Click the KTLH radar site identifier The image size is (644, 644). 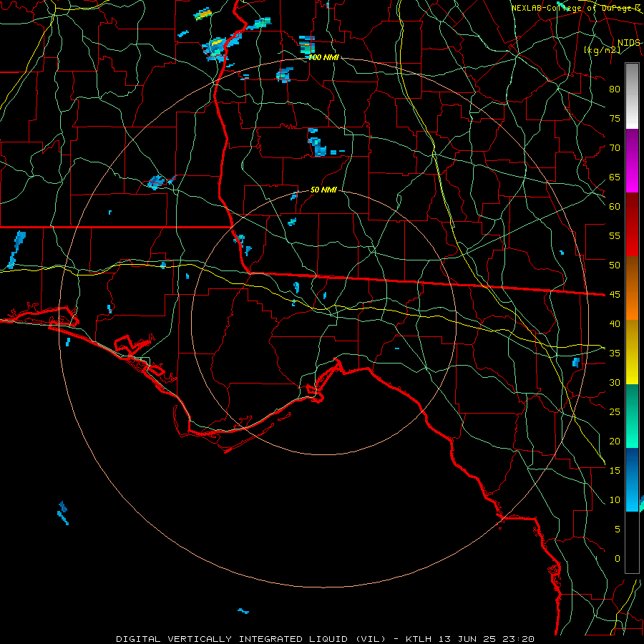[420, 639]
